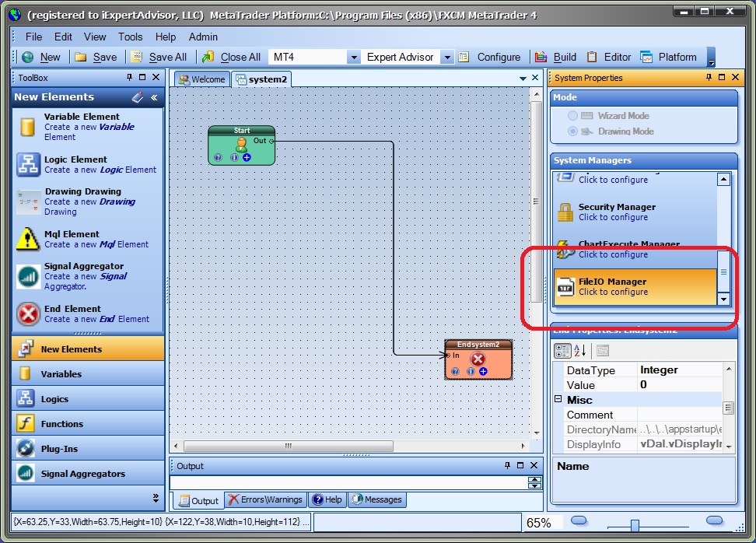Switch to the Welcome tab
756x543 pixels.
tap(202, 79)
